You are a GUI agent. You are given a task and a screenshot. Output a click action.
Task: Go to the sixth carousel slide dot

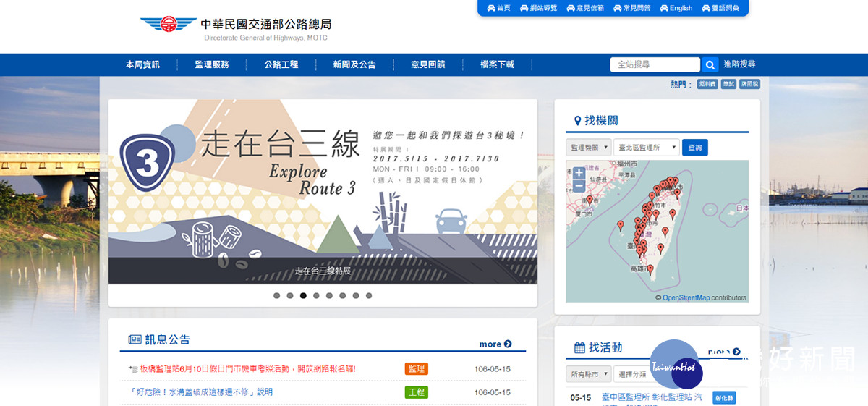click(342, 295)
